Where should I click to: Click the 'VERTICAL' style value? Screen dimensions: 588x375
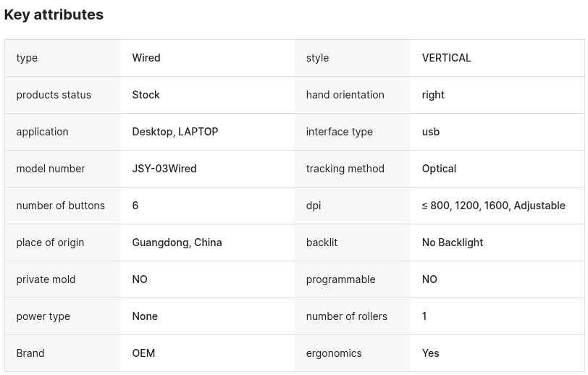[446, 58]
